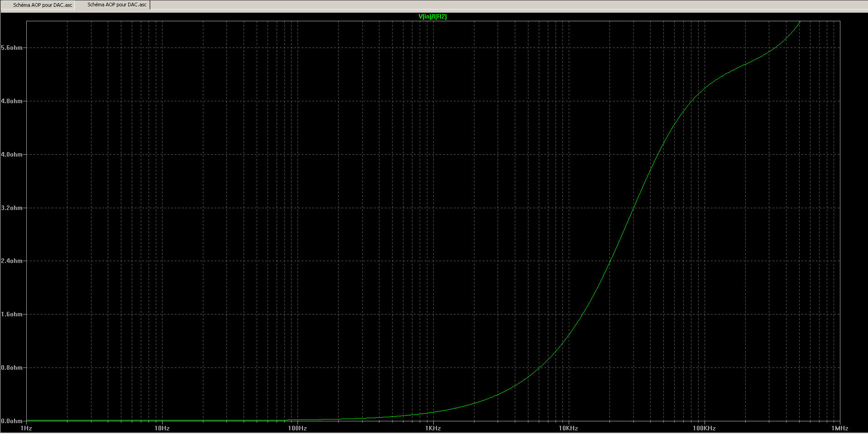
Task: Click the 0.8ohm vertical axis label
Action: click(x=12, y=367)
